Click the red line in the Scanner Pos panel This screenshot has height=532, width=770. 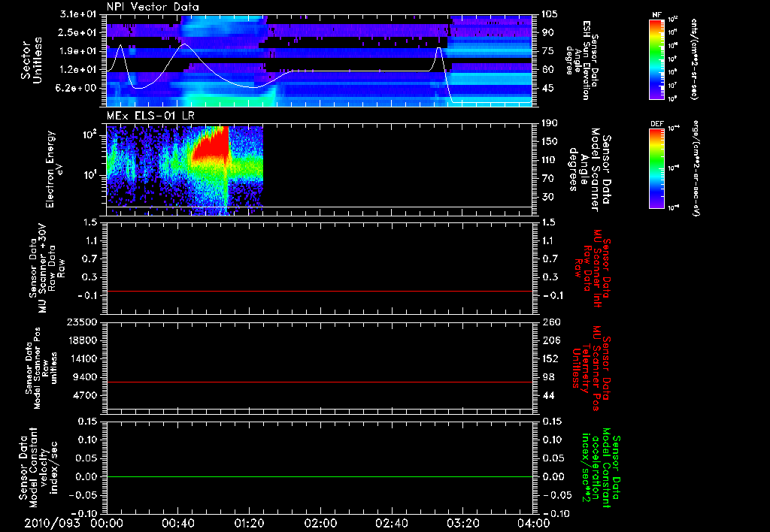(x=319, y=382)
